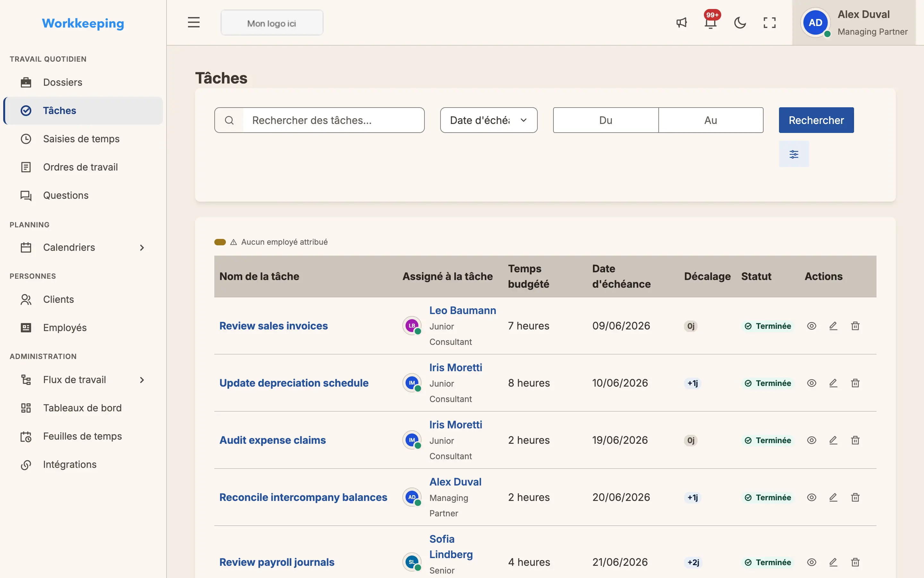924x578 pixels.
Task: Open the Date d'échéance dropdown
Action: click(x=489, y=120)
